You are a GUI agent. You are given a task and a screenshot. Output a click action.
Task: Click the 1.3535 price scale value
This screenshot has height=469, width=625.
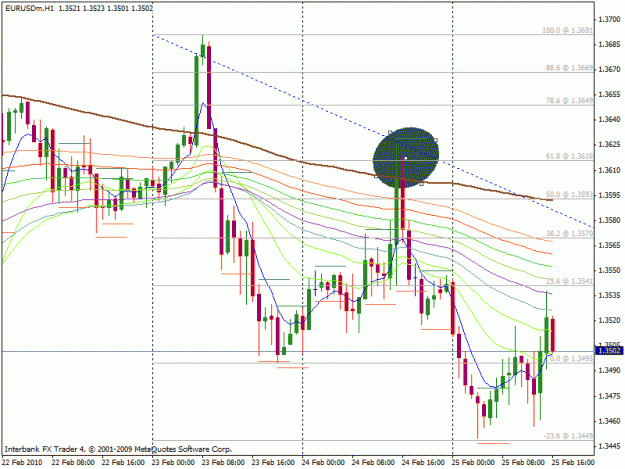click(x=610, y=296)
